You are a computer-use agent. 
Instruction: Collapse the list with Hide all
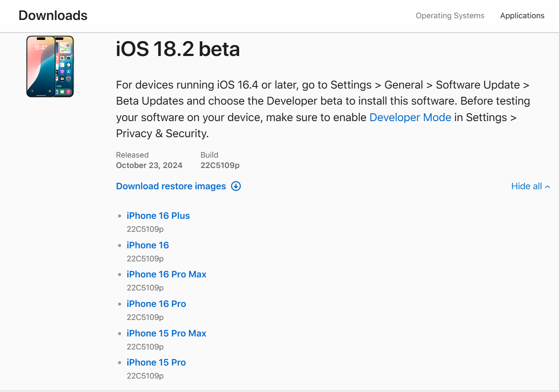(531, 186)
